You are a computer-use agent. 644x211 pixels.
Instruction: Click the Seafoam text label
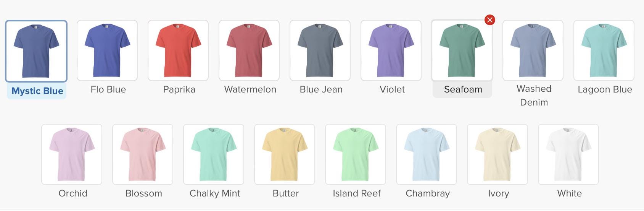coord(463,89)
